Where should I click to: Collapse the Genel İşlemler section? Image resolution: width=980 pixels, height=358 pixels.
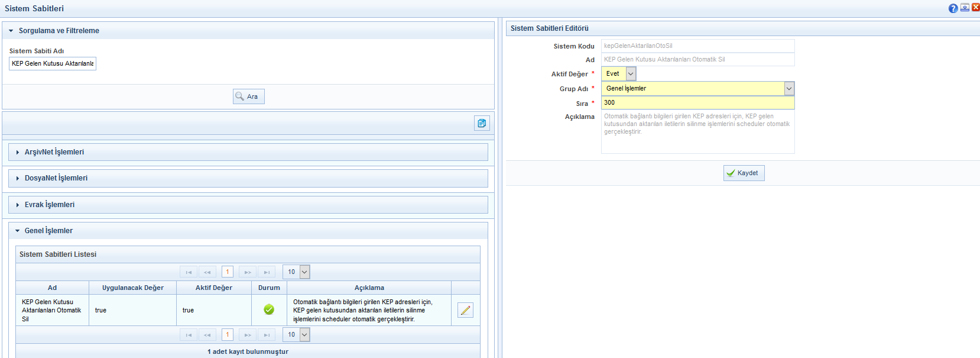tap(48, 231)
